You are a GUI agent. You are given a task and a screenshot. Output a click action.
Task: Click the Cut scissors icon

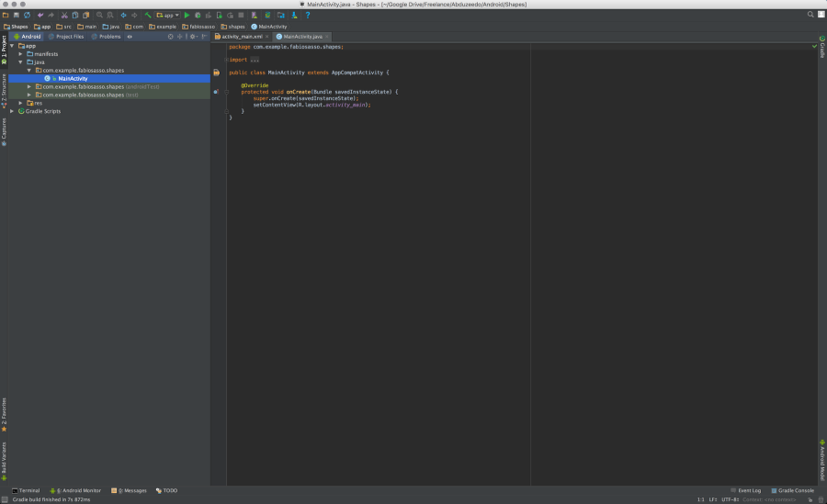[64, 16]
